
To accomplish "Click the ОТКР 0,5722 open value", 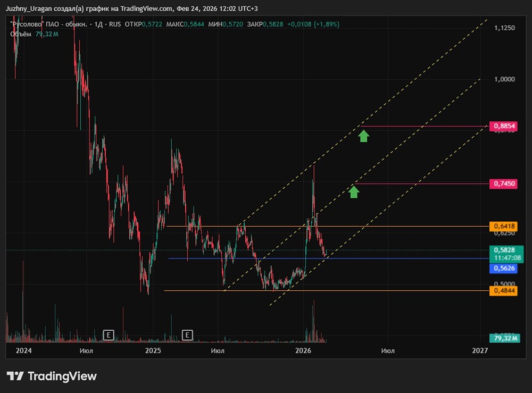I will [x=144, y=24].
